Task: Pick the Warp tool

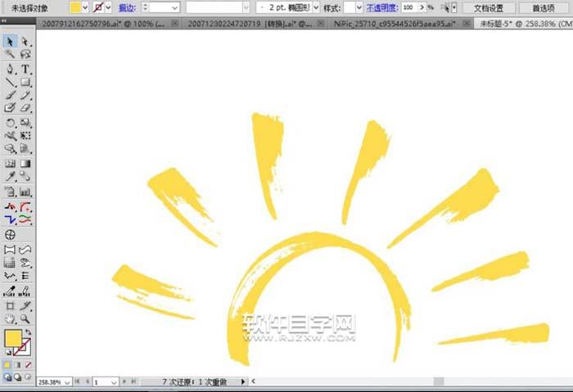Action: point(10,136)
